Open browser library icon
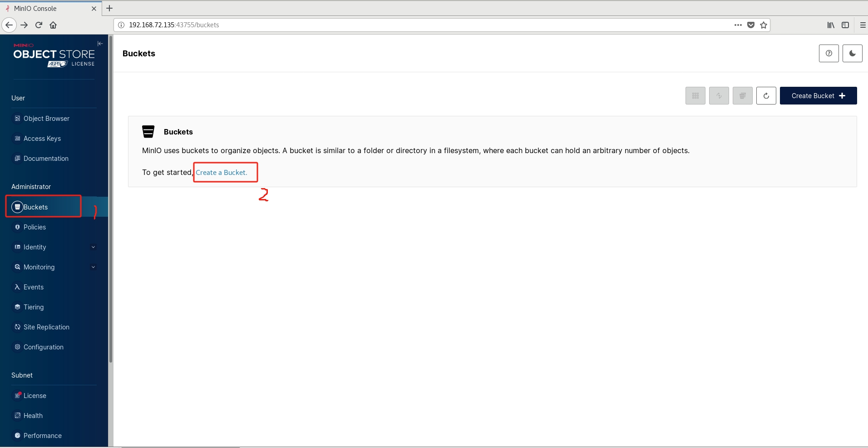The width and height of the screenshot is (868, 448). pyautogui.click(x=831, y=25)
